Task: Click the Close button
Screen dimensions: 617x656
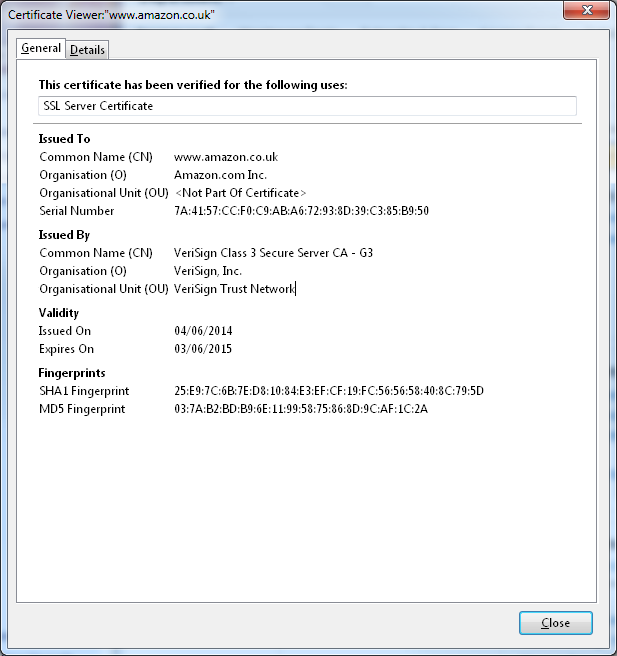Action: click(556, 623)
